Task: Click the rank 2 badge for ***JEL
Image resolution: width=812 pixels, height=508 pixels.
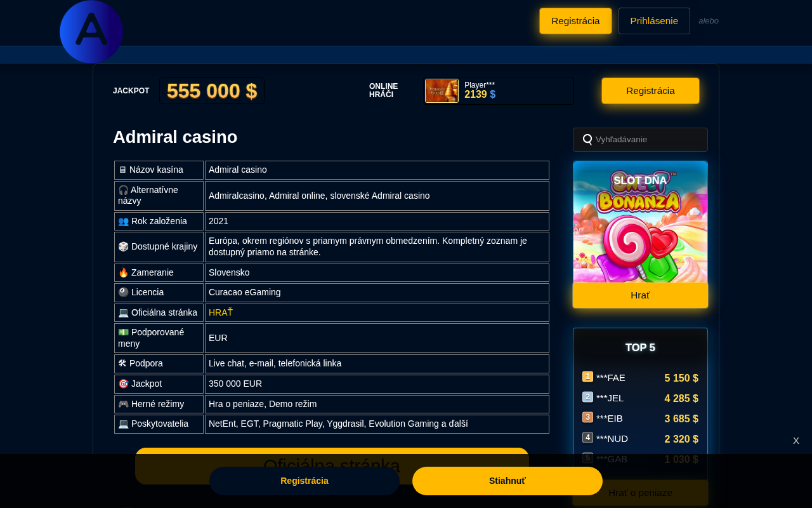Action: tap(587, 397)
